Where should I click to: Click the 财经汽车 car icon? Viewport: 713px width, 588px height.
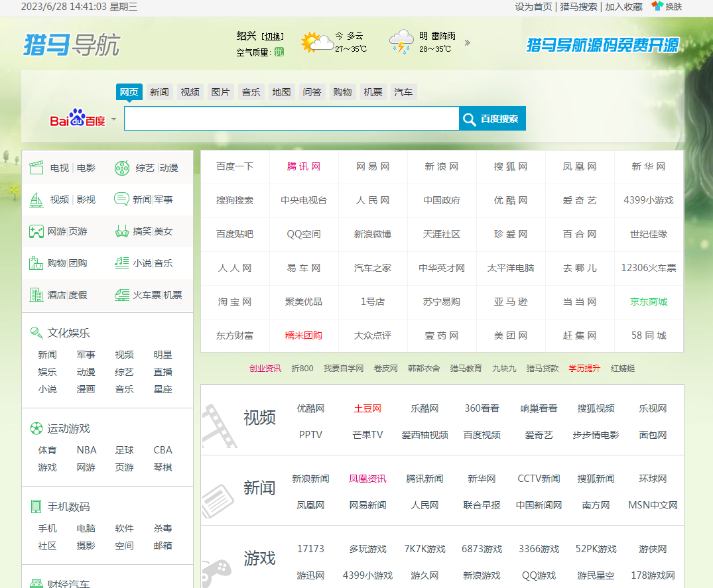click(36, 583)
